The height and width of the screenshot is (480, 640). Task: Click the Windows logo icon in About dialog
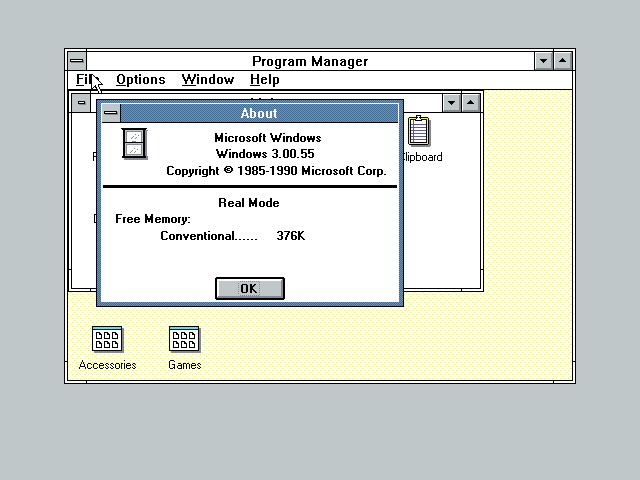134,144
